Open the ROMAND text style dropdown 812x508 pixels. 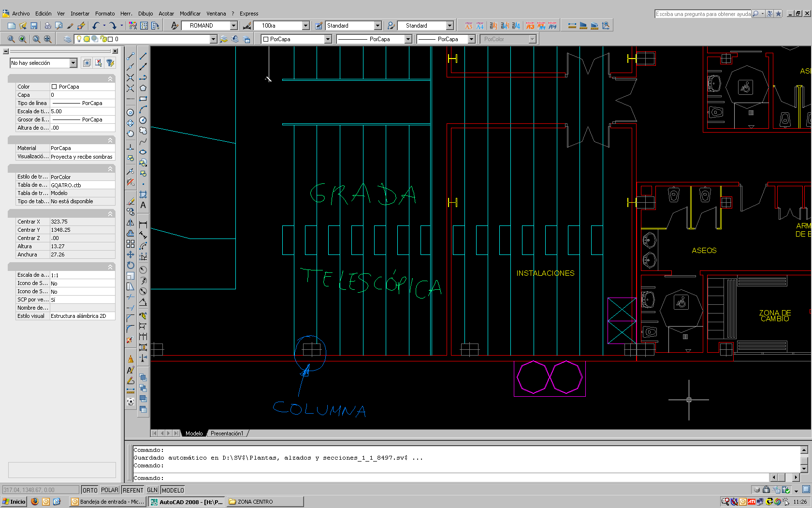pos(233,26)
